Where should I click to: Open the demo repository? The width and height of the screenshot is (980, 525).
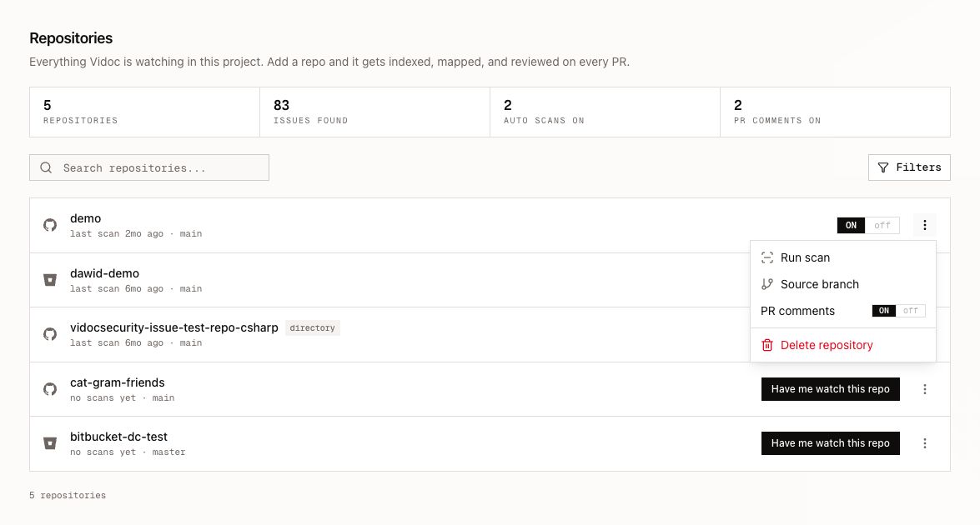tap(86, 218)
